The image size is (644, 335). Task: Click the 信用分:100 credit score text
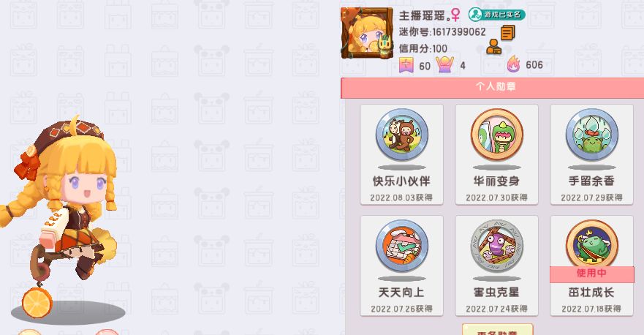pyautogui.click(x=423, y=48)
